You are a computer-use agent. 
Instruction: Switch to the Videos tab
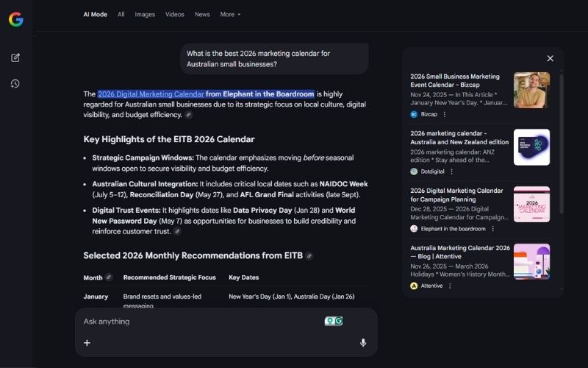coord(175,14)
